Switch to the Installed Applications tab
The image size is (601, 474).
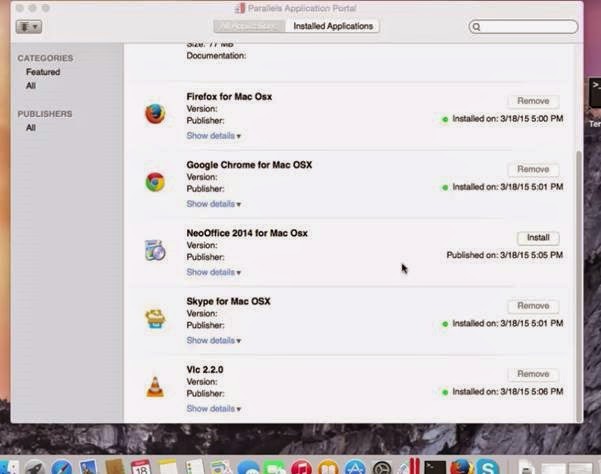(x=333, y=26)
